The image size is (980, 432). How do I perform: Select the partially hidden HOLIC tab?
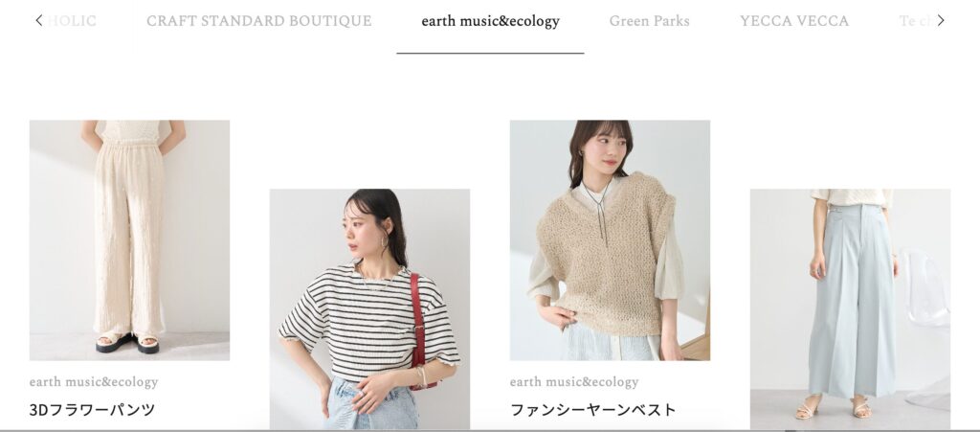coord(72,21)
